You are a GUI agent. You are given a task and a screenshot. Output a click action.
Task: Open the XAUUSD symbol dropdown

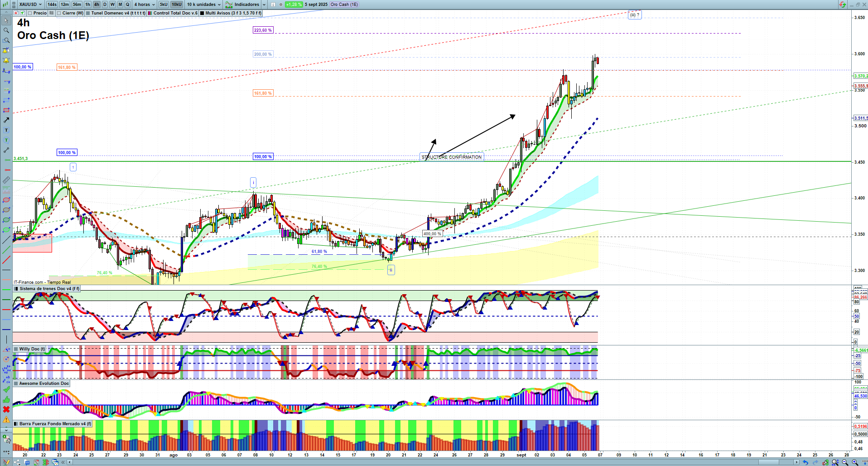(x=30, y=5)
